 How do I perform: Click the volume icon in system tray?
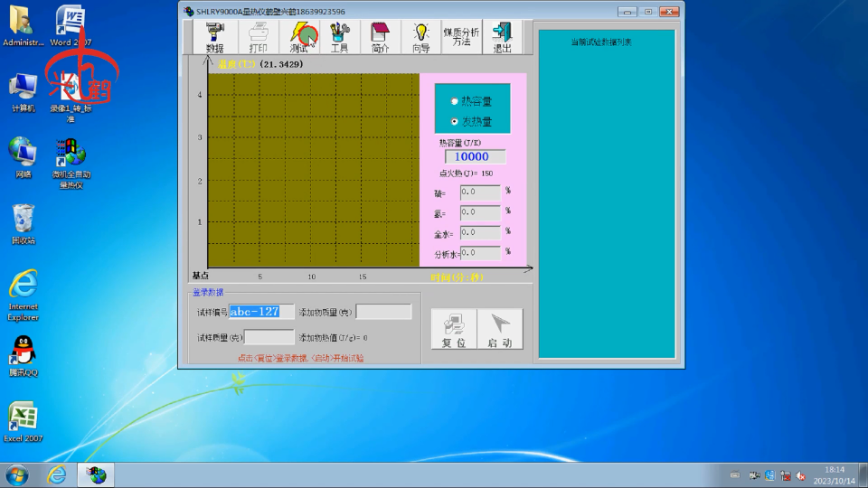[801, 475]
